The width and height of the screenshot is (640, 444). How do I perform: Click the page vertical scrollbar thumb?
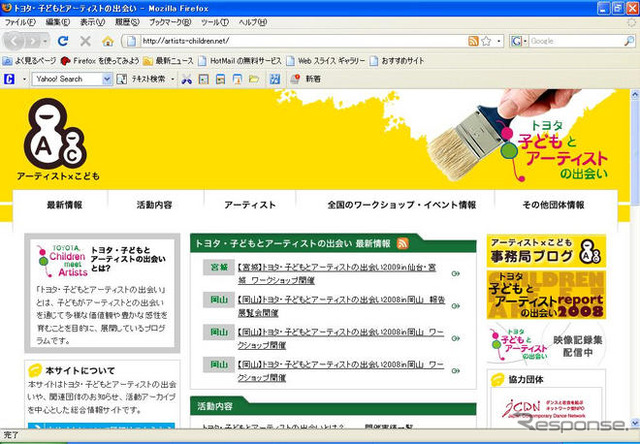tap(635, 153)
